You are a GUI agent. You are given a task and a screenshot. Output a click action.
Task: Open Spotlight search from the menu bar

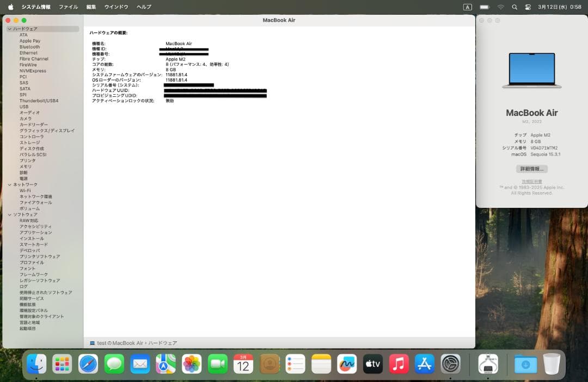[x=514, y=7]
